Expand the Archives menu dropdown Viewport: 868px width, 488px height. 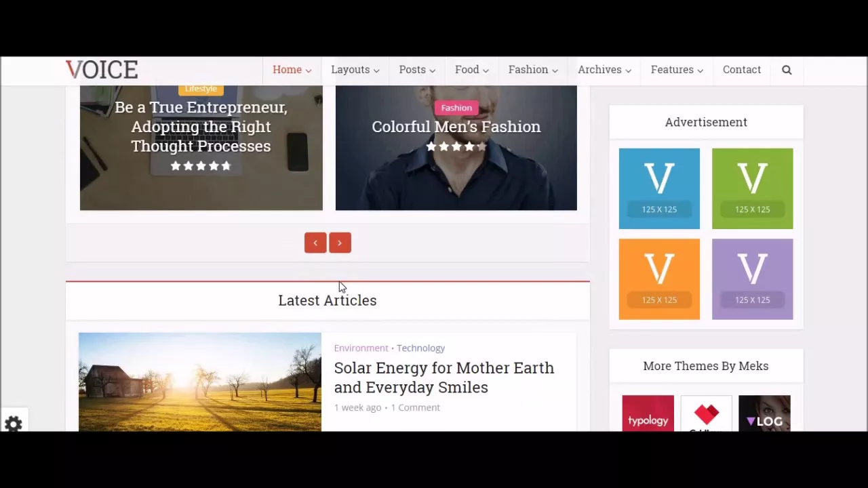(604, 70)
